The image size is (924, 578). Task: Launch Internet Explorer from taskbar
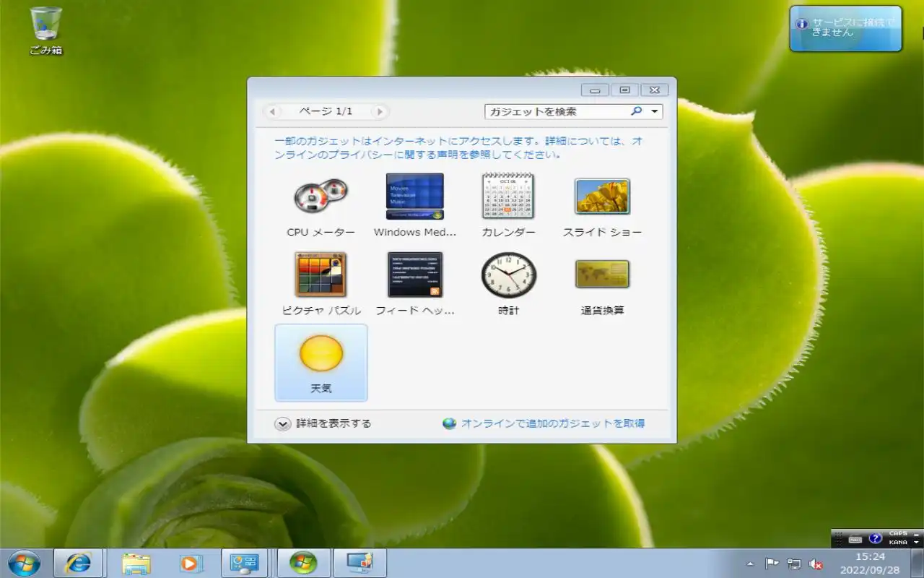click(x=79, y=563)
